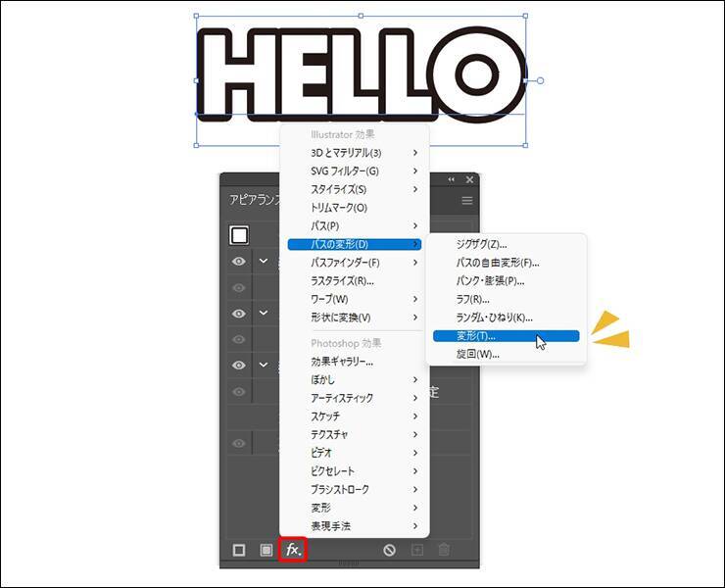This screenshot has width=725, height=588.
Task: Click the white thumbnail swatch in Appearance panel
Action: [239, 235]
